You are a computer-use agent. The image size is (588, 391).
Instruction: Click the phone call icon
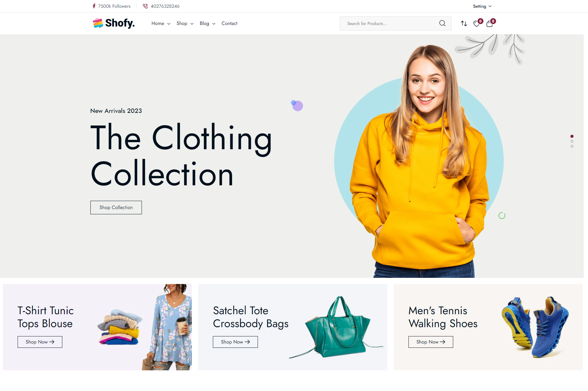pyautogui.click(x=145, y=6)
